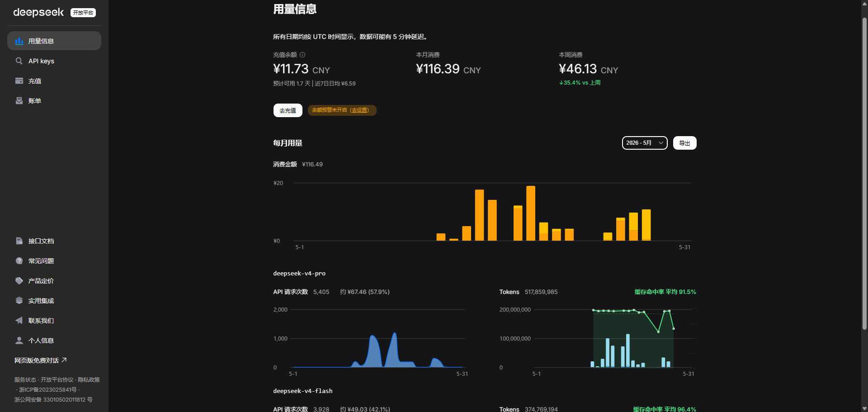Open the 开放平台协议 footer link

point(57,380)
